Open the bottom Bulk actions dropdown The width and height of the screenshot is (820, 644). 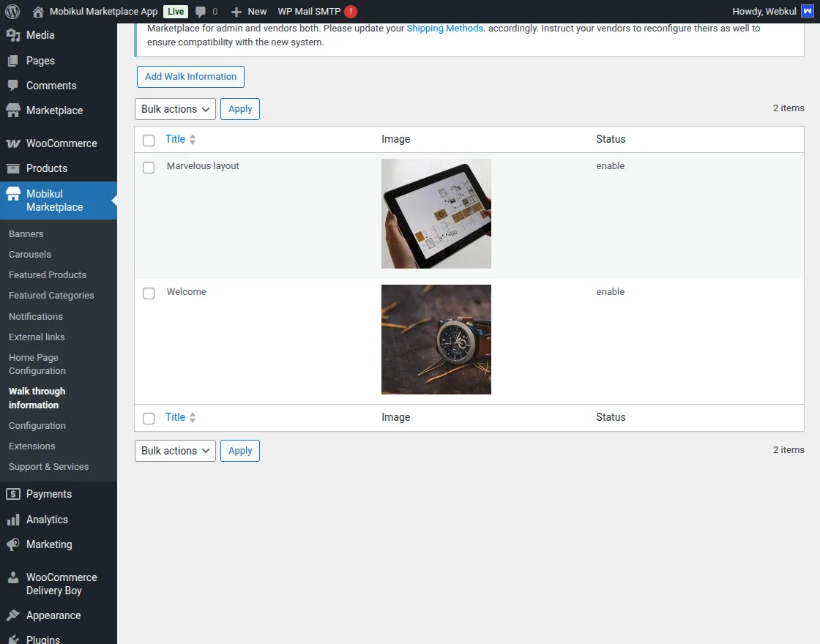(174, 451)
